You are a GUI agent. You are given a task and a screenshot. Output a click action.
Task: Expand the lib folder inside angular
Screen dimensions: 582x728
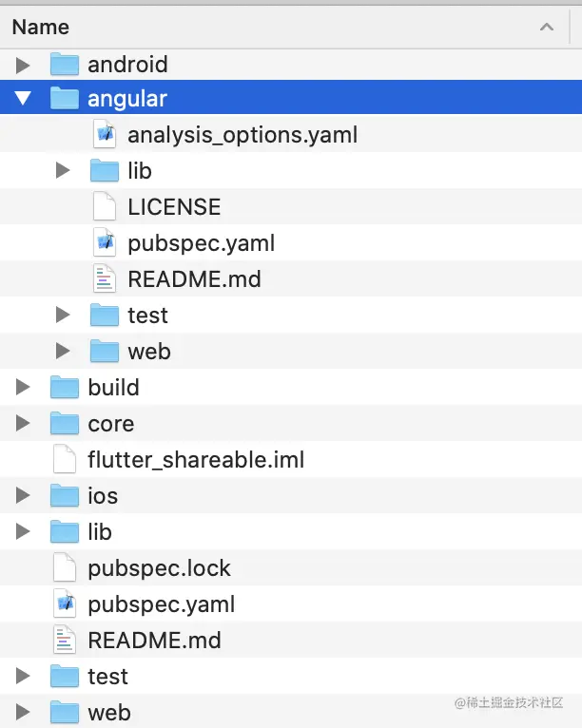tap(63, 171)
